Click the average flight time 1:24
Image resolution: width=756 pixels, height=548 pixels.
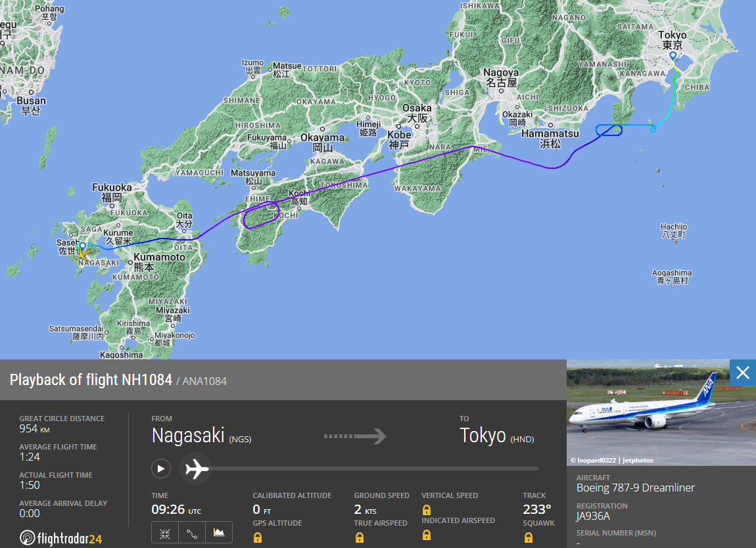pyautogui.click(x=30, y=457)
